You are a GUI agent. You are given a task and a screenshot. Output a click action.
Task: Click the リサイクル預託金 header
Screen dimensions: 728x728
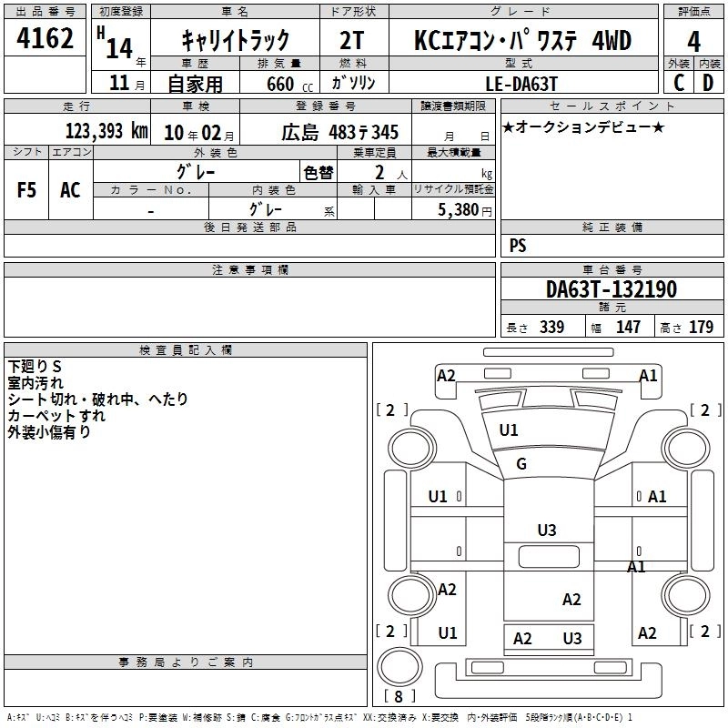[x=453, y=189]
